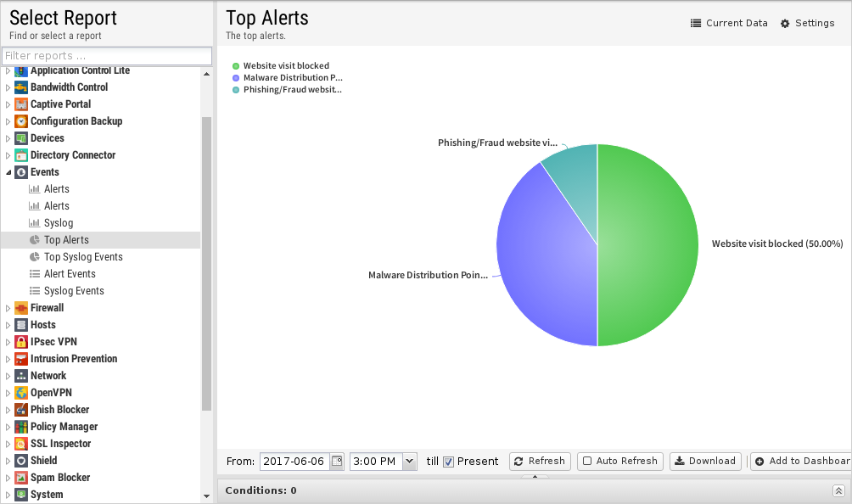Open the 3:00 PM time dropdown
The image size is (852, 504).
[x=410, y=461]
